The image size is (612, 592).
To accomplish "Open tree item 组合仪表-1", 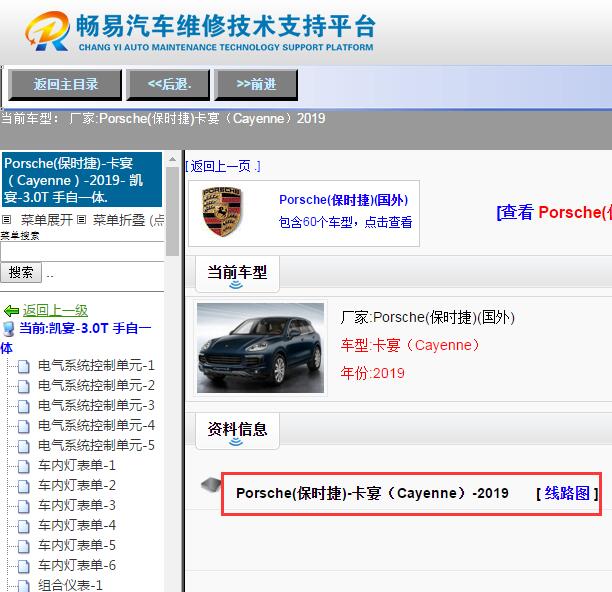I will coord(70,585).
